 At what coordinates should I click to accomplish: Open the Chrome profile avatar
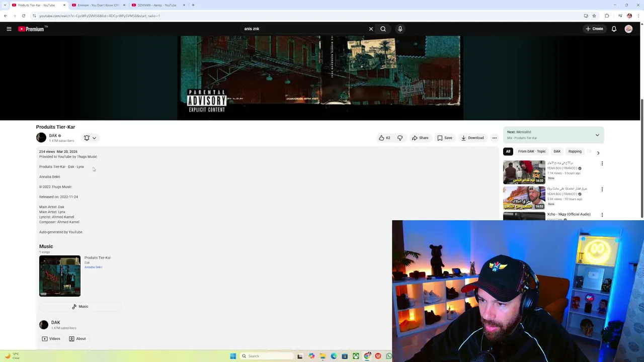(629, 16)
